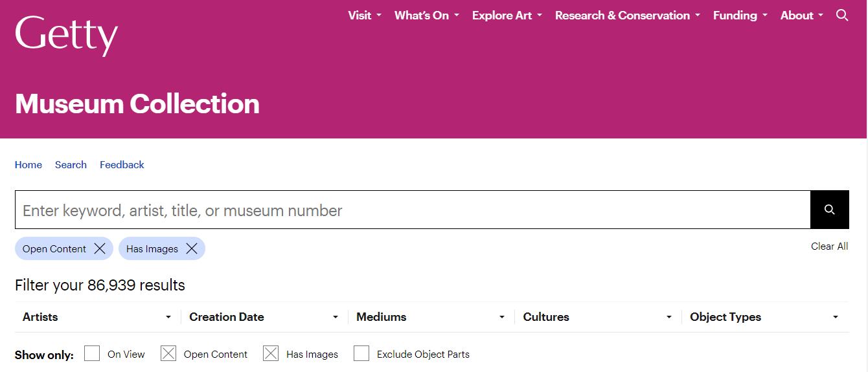868x372 pixels.
Task: Open the Cultures filter dropdown
Action: click(597, 317)
